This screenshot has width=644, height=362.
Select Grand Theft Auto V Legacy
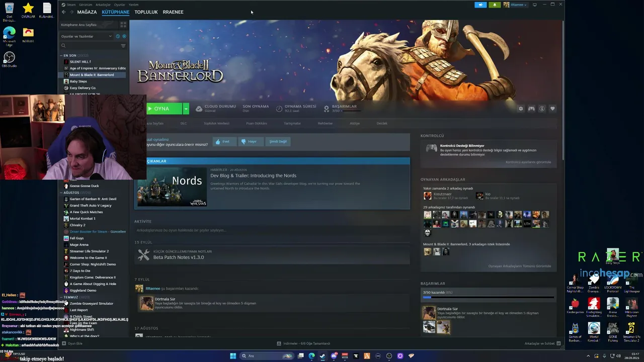pyautogui.click(x=91, y=206)
